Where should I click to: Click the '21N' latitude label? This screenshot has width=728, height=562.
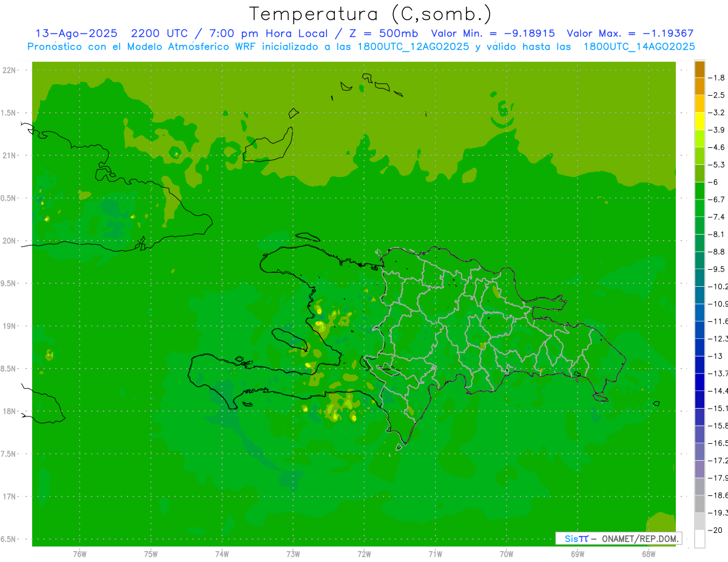[8, 156]
